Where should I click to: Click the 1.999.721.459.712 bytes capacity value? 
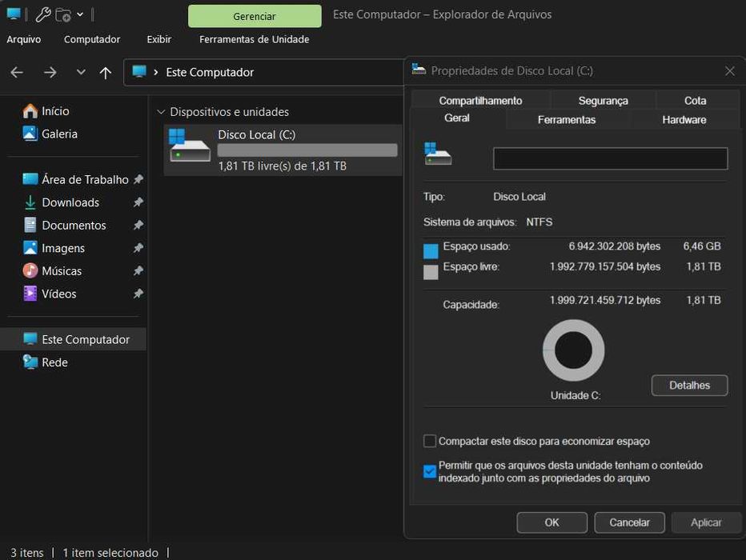tap(604, 301)
